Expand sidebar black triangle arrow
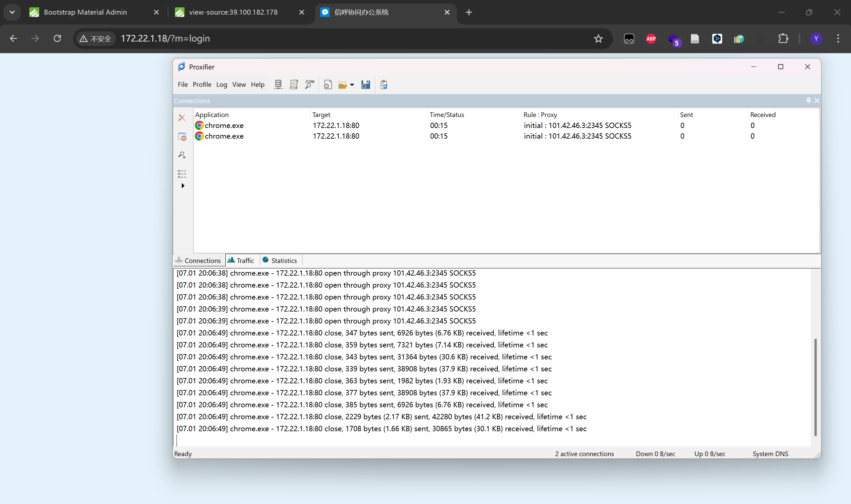Image resolution: width=851 pixels, height=504 pixels. tap(183, 186)
